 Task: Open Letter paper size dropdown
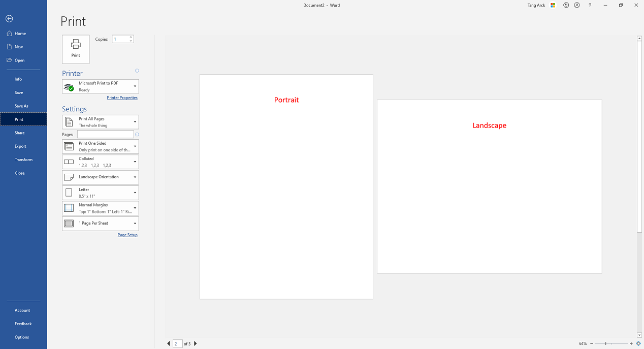pyautogui.click(x=100, y=193)
